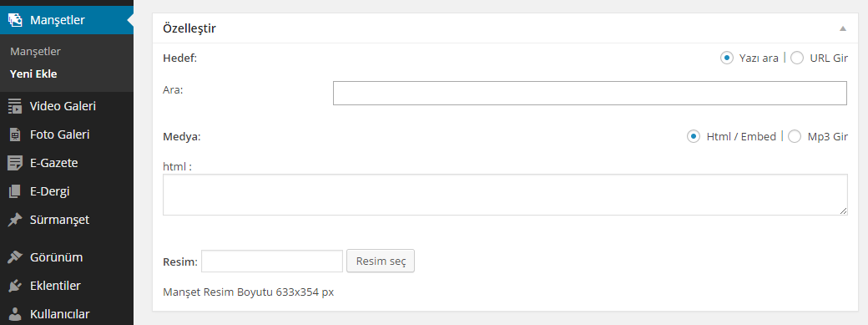Click the Manşetler sidebar icon
The height and width of the screenshot is (325, 868).
coord(15,21)
